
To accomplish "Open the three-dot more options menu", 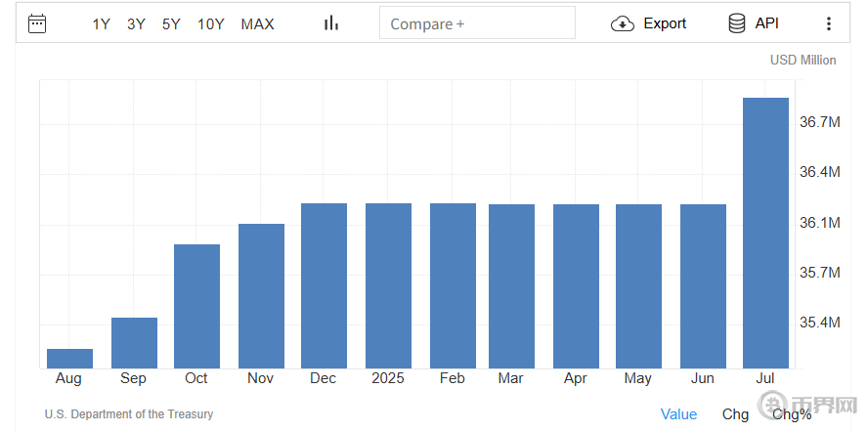I will [x=829, y=23].
